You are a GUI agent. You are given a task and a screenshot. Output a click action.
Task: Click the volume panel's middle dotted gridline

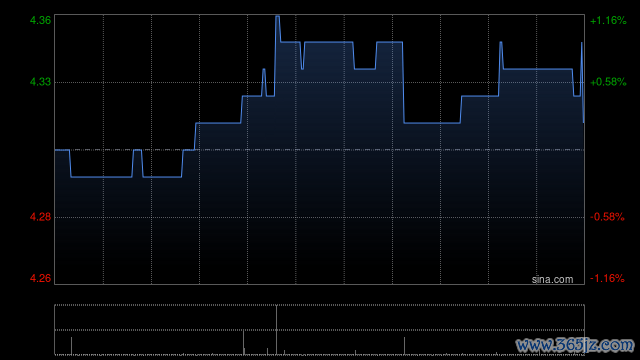pyautogui.click(x=319, y=330)
